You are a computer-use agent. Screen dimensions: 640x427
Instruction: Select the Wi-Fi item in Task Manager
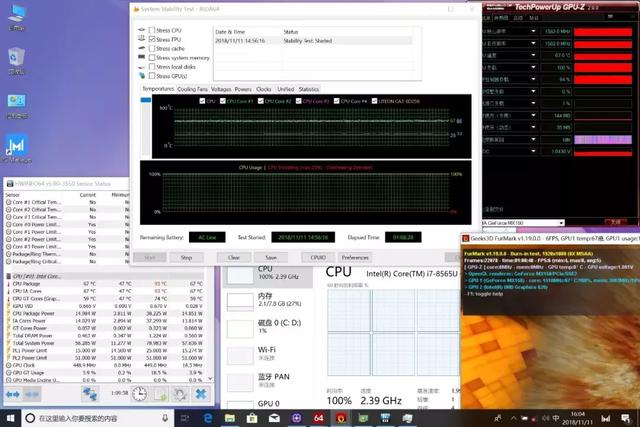coord(268,354)
